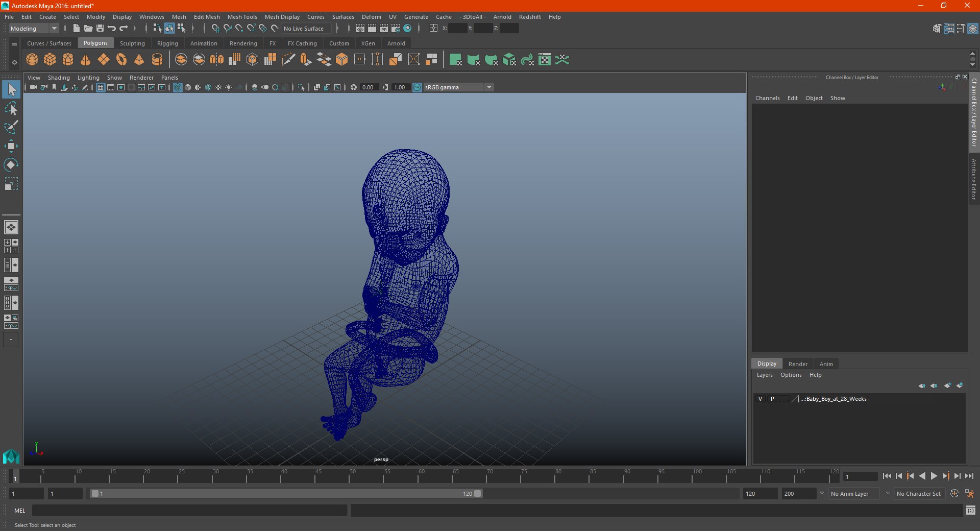Select the Rotate tool in toolbox

point(11,165)
